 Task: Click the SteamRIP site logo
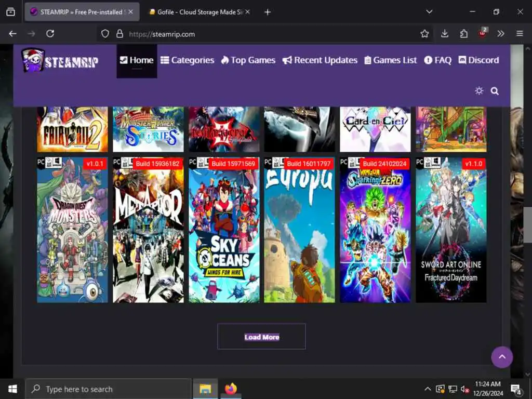(60, 60)
